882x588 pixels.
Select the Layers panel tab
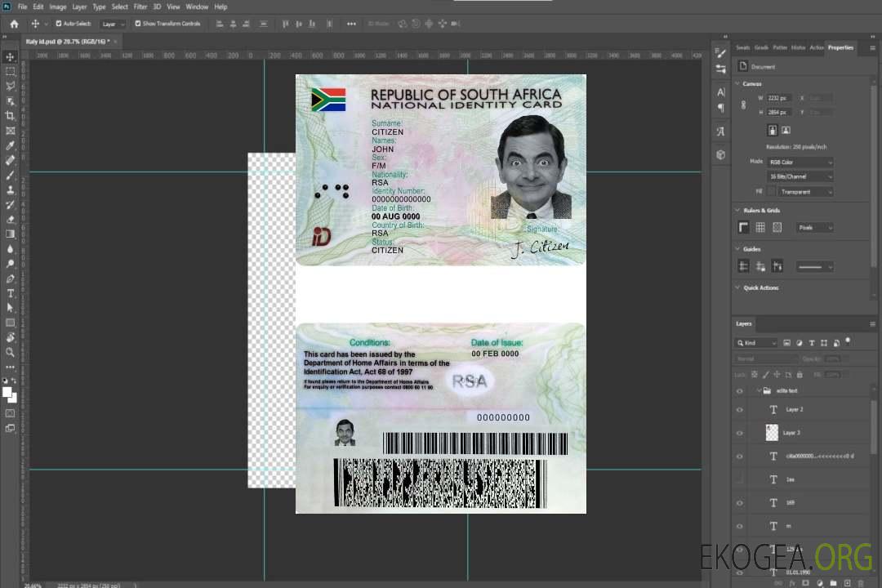click(744, 323)
